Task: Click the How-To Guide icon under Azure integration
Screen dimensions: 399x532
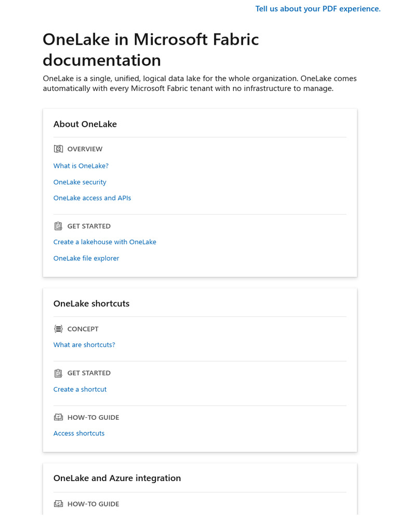Action: click(58, 504)
